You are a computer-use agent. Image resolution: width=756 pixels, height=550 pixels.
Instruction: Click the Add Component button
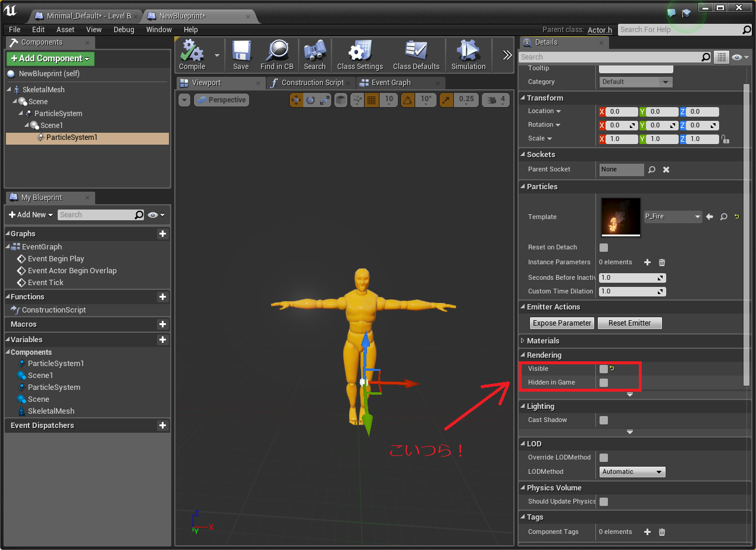pos(51,58)
